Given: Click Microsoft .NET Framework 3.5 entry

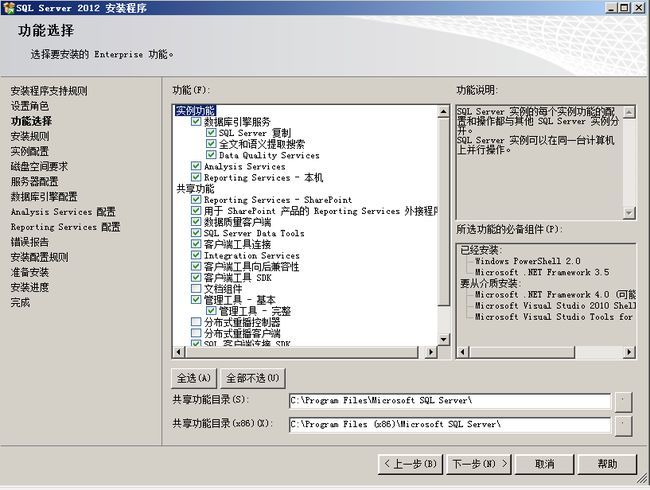Looking at the screenshot, I should (542, 272).
